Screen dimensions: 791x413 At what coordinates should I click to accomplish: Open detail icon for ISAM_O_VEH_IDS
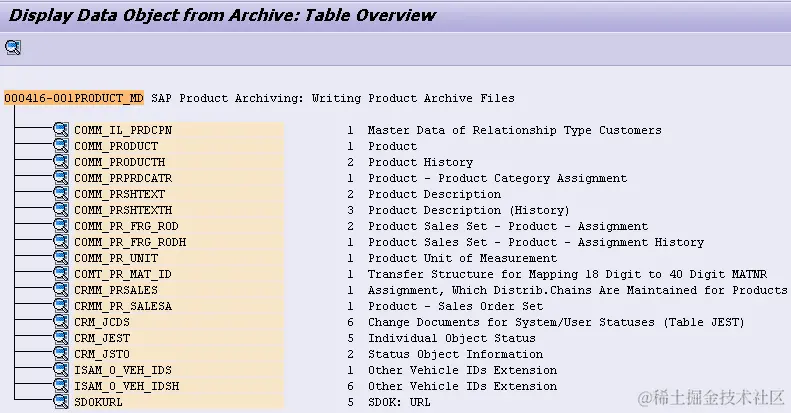click(x=61, y=370)
